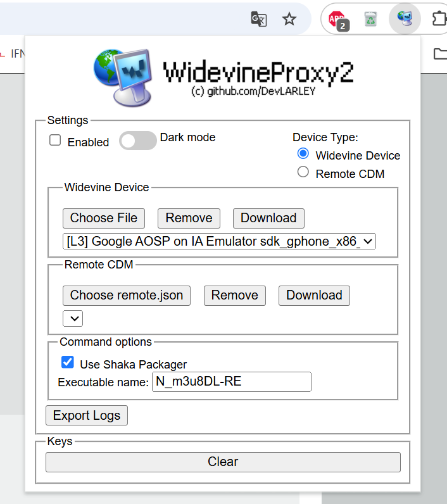Click the WidevineProxy2 toolbar extension icon

click(405, 18)
